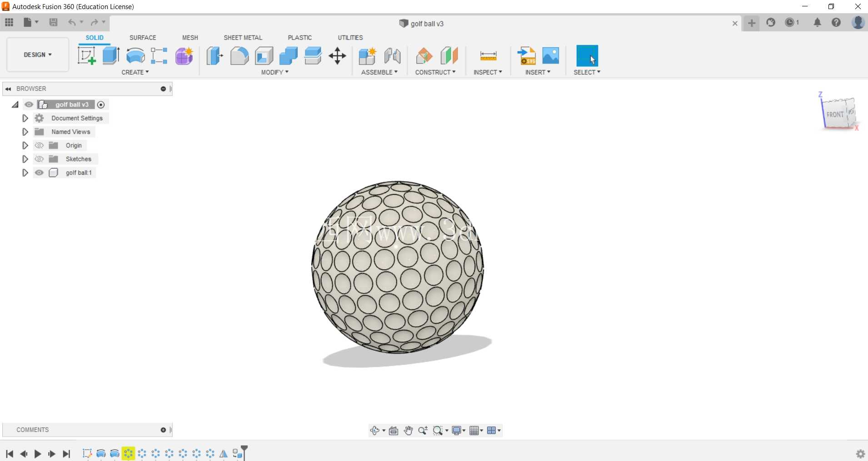Toggle visibility of golf ball v3 root
This screenshot has height=461, width=868.
click(x=29, y=104)
